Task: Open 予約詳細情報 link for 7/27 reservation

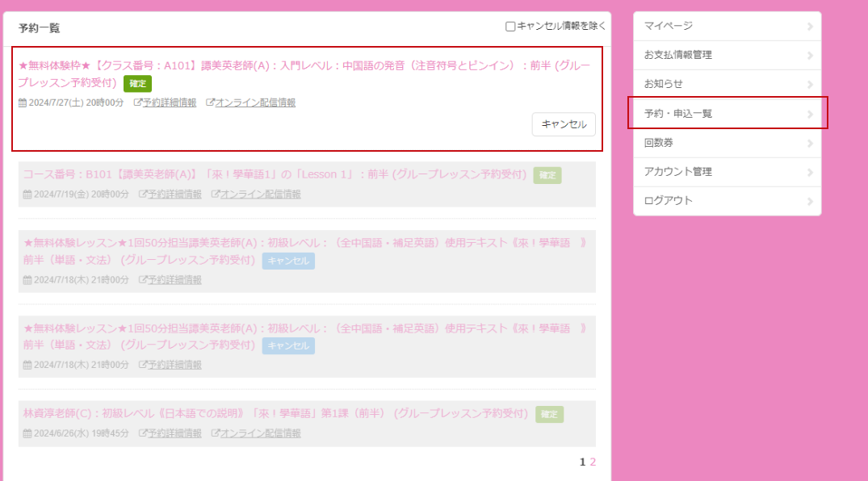Action: point(170,102)
